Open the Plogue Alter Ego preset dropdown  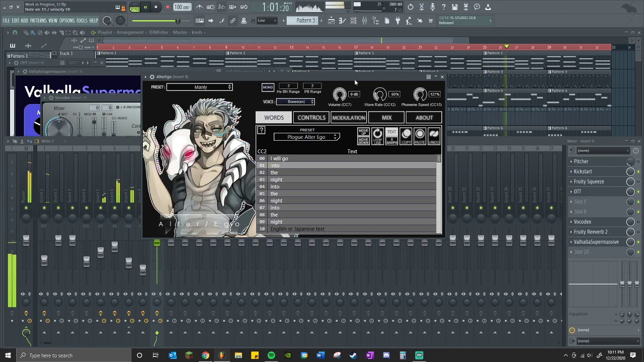tap(307, 137)
